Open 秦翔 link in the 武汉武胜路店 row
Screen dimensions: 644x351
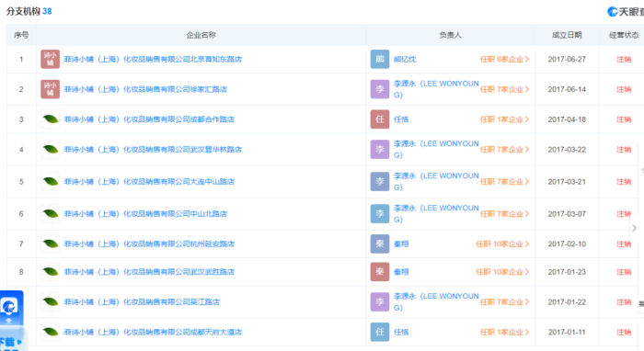pyautogui.click(x=401, y=272)
